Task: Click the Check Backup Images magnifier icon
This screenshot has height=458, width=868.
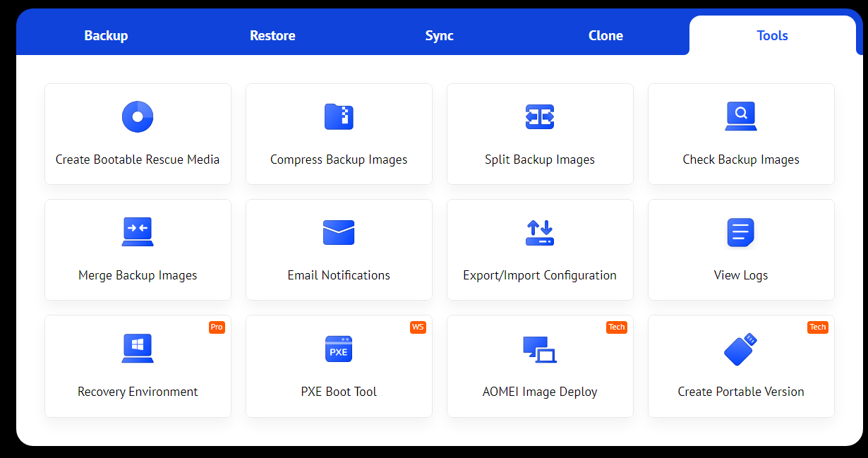Action: click(x=741, y=116)
